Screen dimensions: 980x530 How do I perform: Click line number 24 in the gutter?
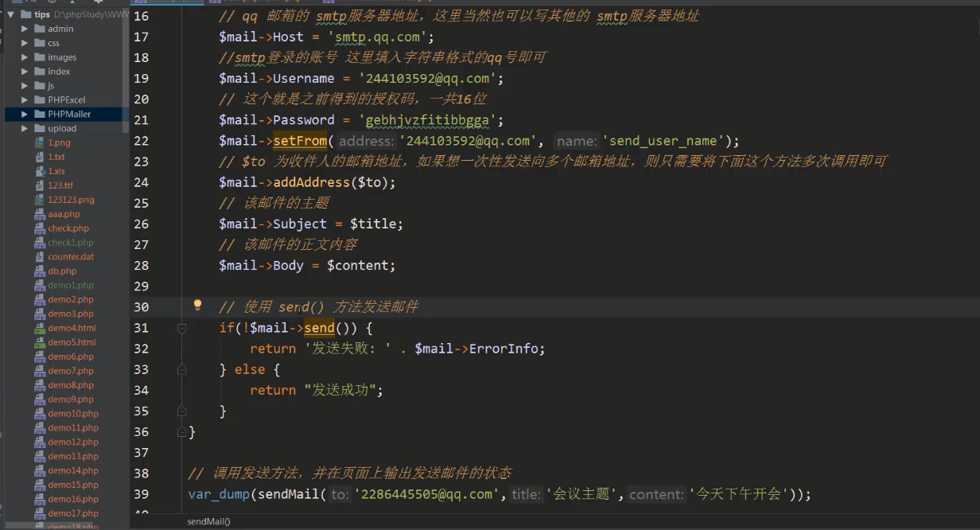(141, 182)
